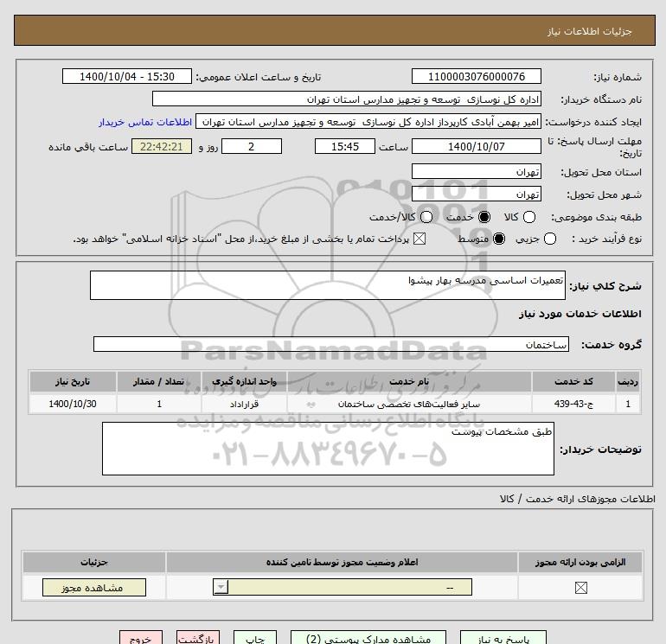Image resolution: width=666 pixels, height=644 pixels.
Task: Click the کد خدمت column header
Action: pos(573,381)
